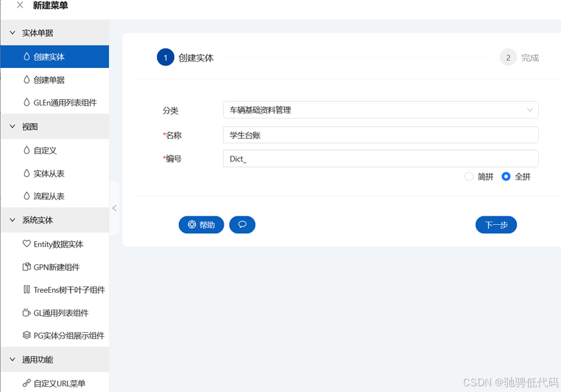This screenshot has height=392, width=561.
Task: Open the 流程从表 menu item
Action: (x=54, y=196)
